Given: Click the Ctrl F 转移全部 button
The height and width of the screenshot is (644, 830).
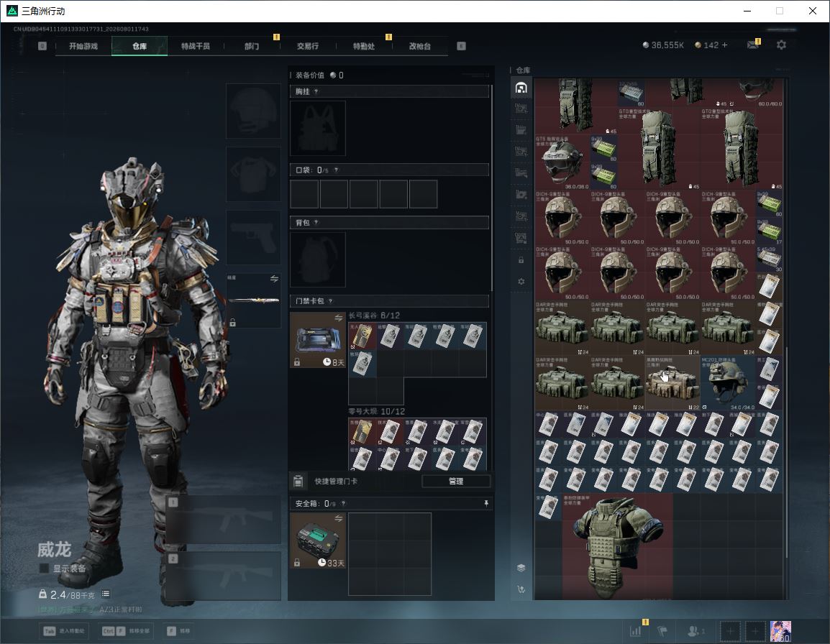Looking at the screenshot, I should click(x=127, y=631).
